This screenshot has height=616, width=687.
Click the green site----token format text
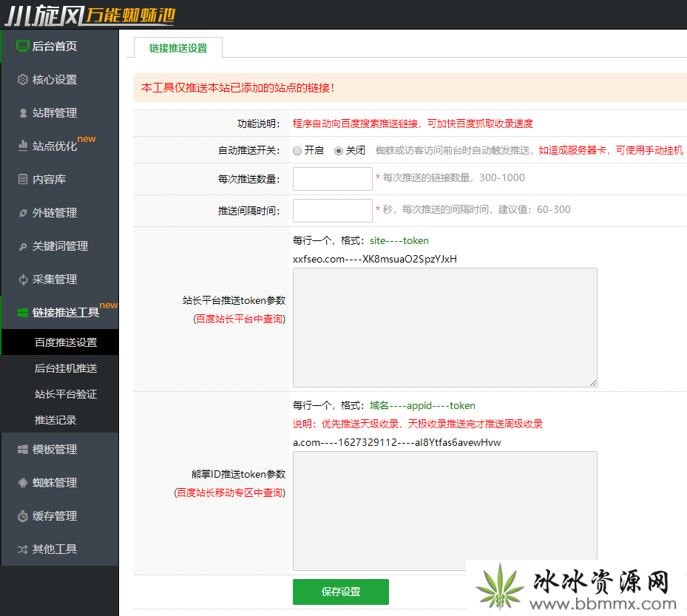(x=399, y=240)
